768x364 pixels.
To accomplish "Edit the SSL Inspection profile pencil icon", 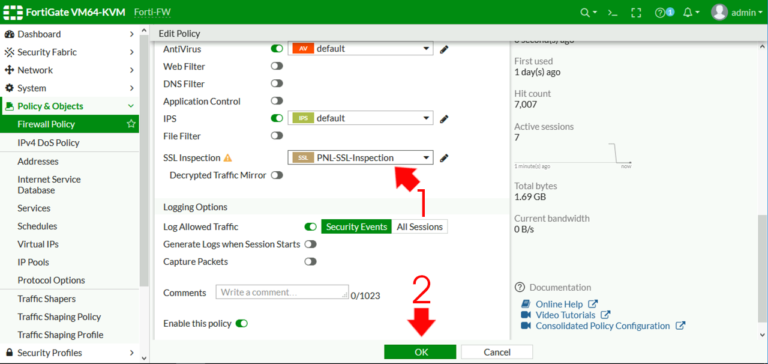I will pyautogui.click(x=444, y=158).
